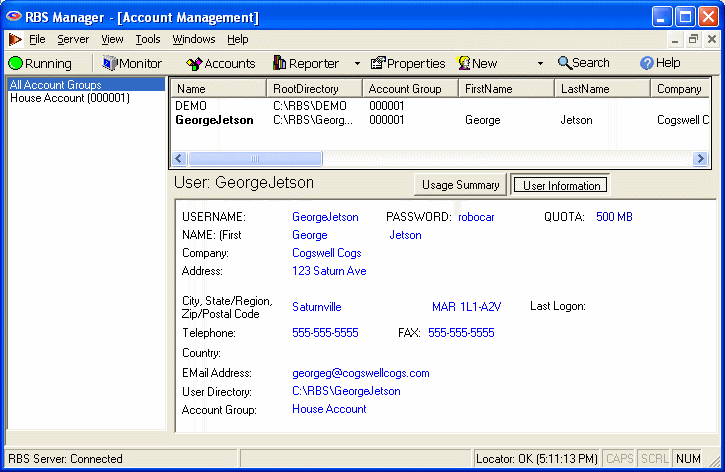Select House Account (000001) group

(70, 98)
